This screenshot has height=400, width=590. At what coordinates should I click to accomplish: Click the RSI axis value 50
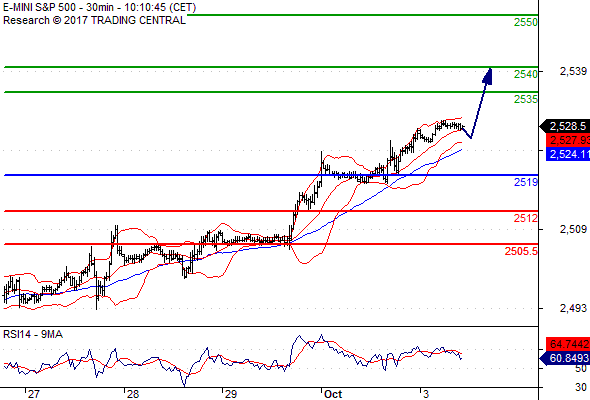pyautogui.click(x=580, y=368)
